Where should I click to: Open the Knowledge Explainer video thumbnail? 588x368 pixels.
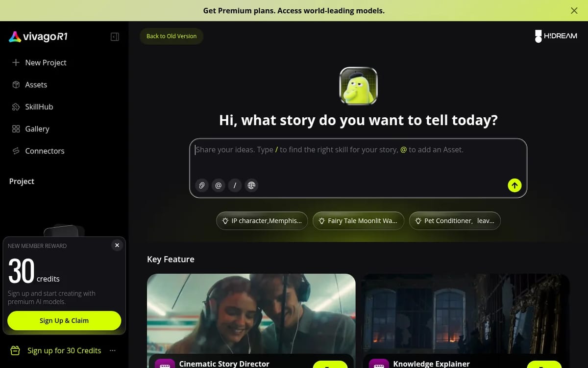click(x=465, y=314)
